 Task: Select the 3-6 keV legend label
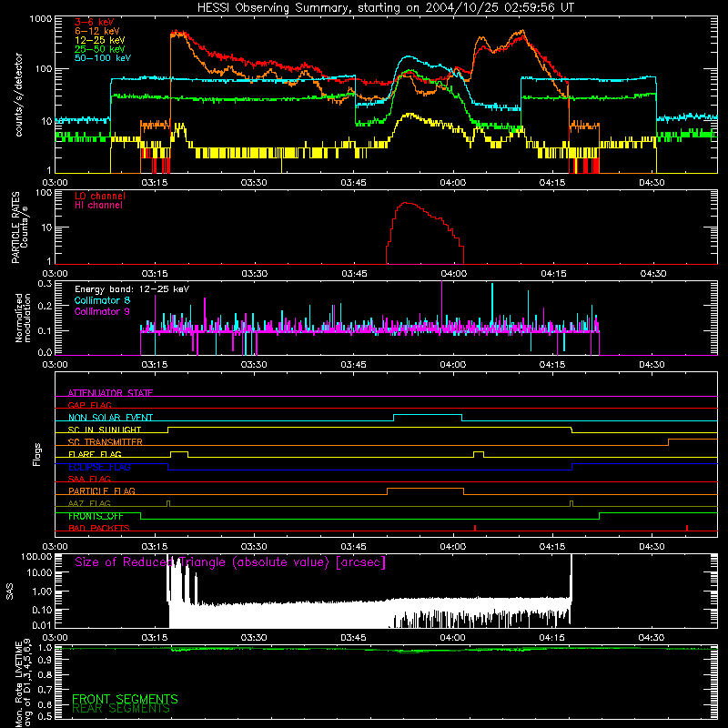coord(95,22)
